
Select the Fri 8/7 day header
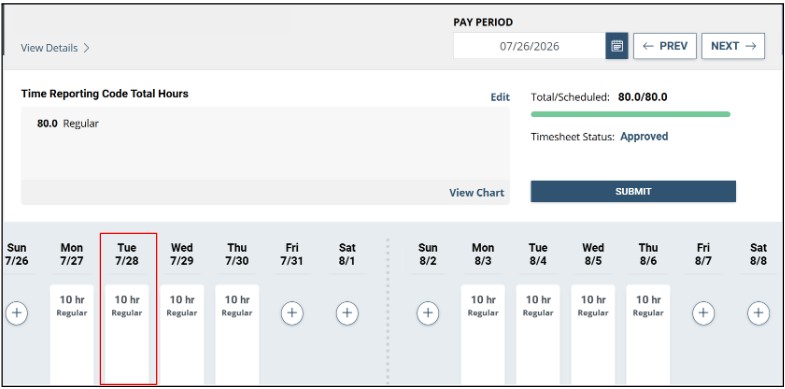pos(703,254)
